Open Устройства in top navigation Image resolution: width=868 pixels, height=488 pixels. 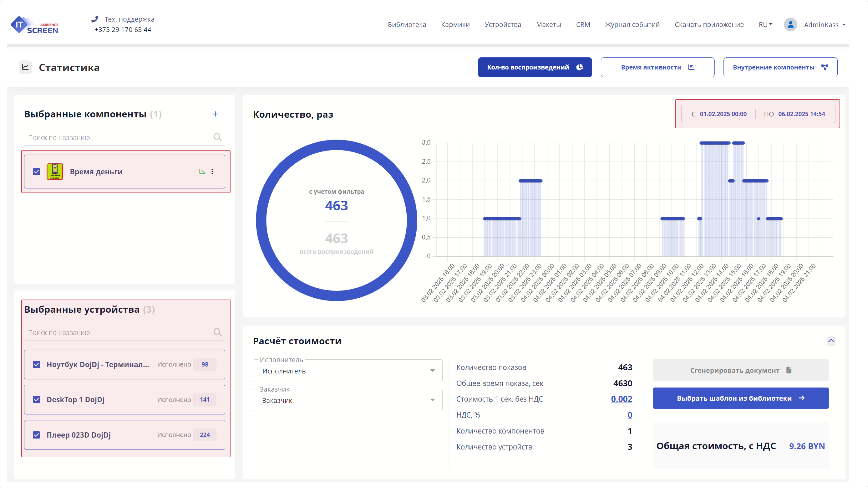tap(503, 25)
